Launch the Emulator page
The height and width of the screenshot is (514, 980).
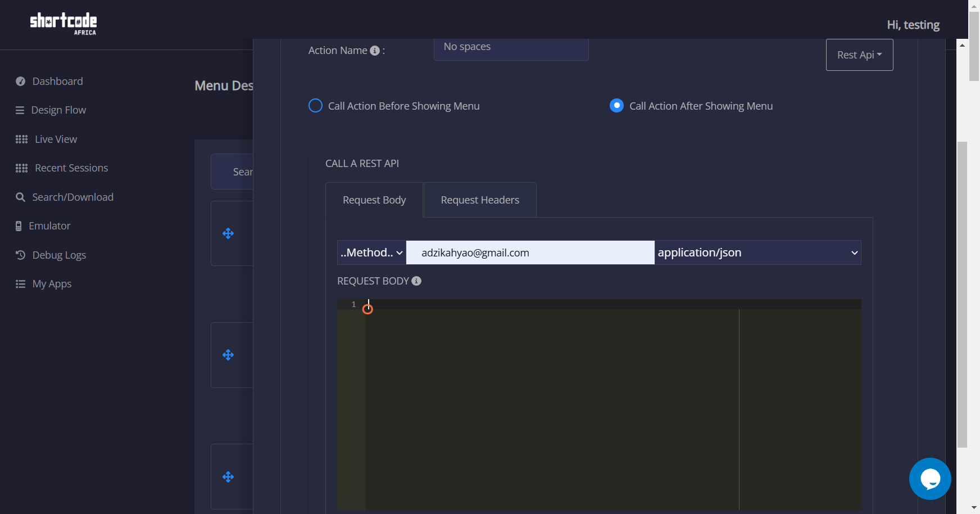pyautogui.click(x=49, y=226)
